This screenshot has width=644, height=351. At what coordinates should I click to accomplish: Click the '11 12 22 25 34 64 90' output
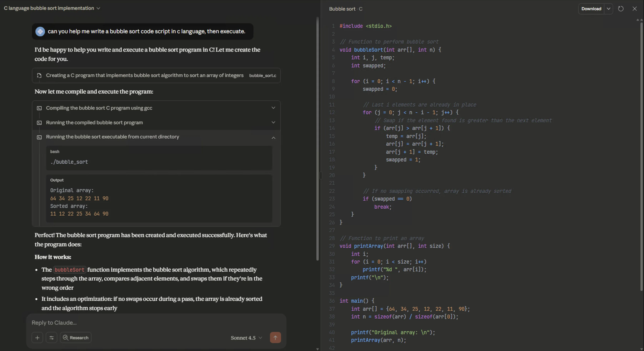(x=79, y=214)
